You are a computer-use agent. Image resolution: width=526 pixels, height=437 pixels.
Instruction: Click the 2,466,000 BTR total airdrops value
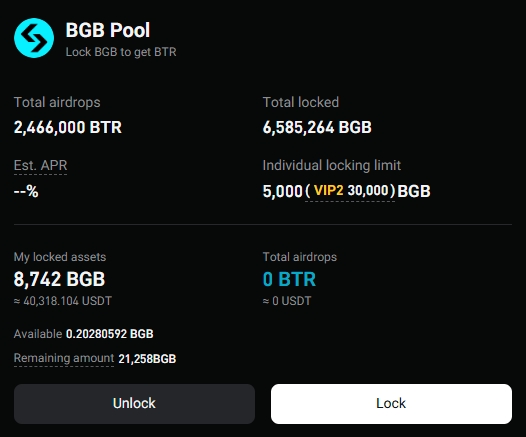pyautogui.click(x=68, y=127)
